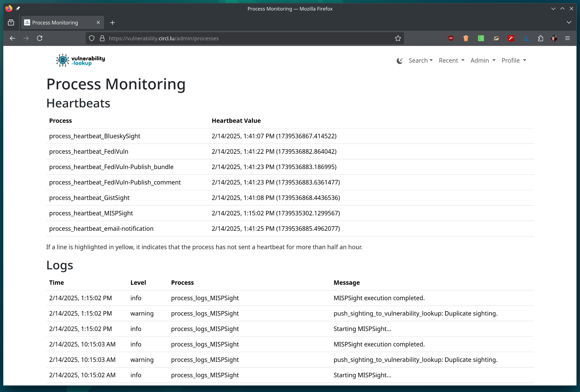Image resolution: width=580 pixels, height=392 pixels.
Task: Open the Search dropdown menu
Action: point(420,60)
